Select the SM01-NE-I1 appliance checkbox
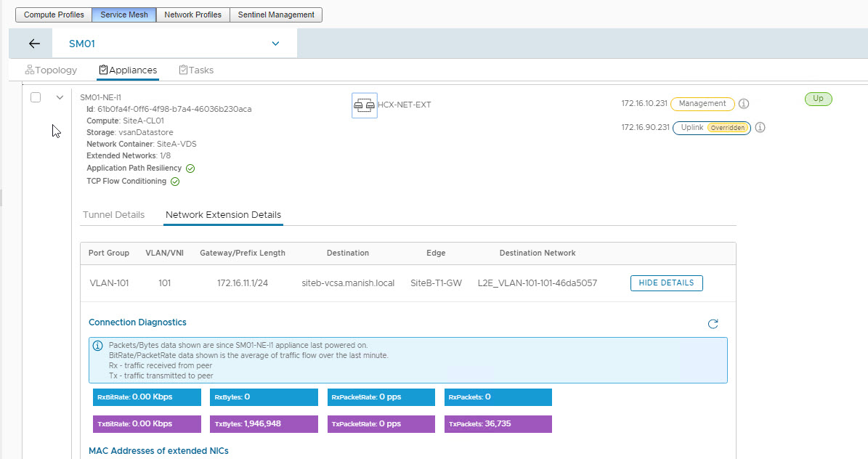The height and width of the screenshot is (459, 868). [x=36, y=97]
